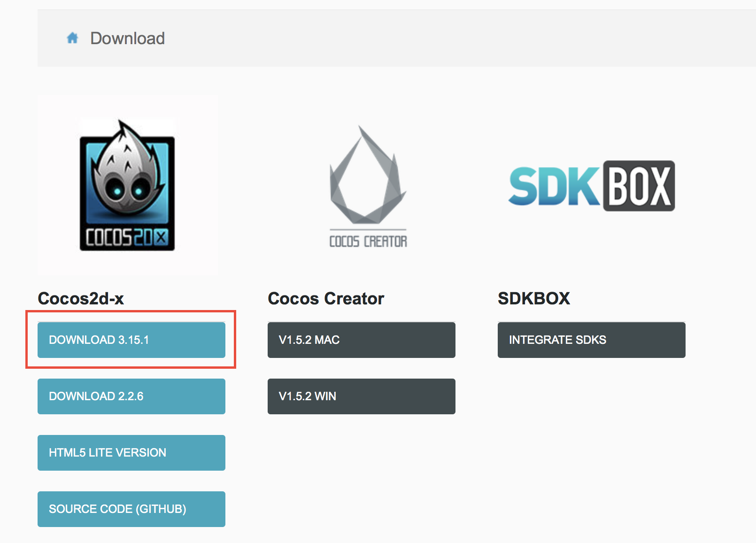Viewport: 756px width, 543px height.
Task: Download Cocos2d-x version 2.2.6
Action: point(131,396)
